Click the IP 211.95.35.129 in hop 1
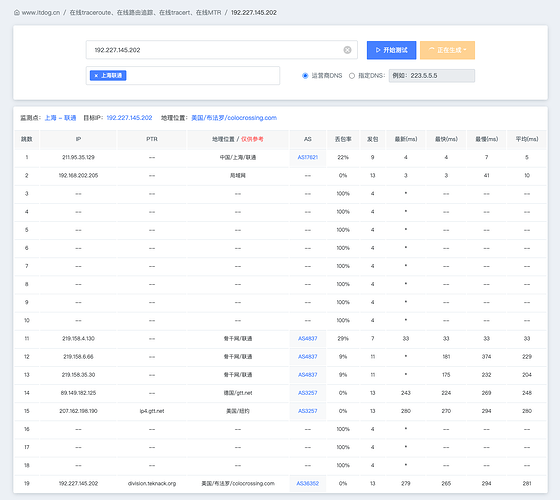This screenshot has width=560, height=500. [x=78, y=158]
